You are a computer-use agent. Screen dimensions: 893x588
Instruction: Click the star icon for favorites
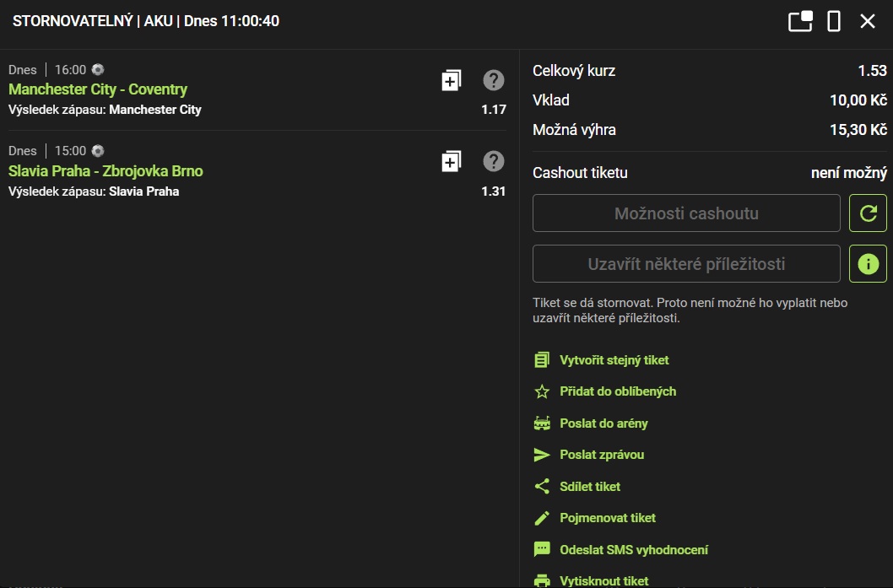coord(542,391)
